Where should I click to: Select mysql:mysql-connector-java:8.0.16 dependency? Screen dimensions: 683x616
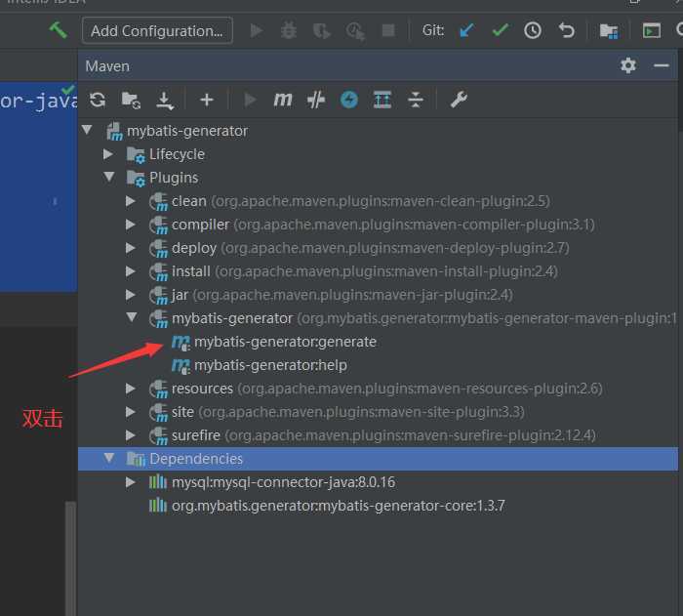(272, 482)
